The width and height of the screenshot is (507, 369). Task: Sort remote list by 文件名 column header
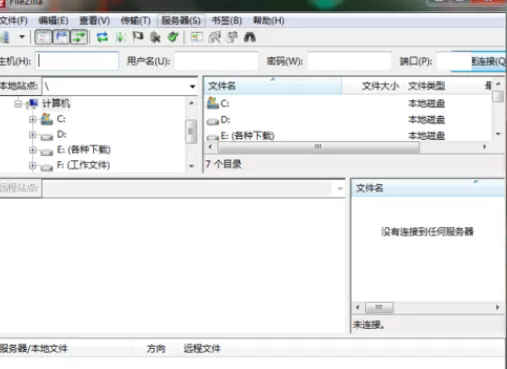(x=428, y=188)
